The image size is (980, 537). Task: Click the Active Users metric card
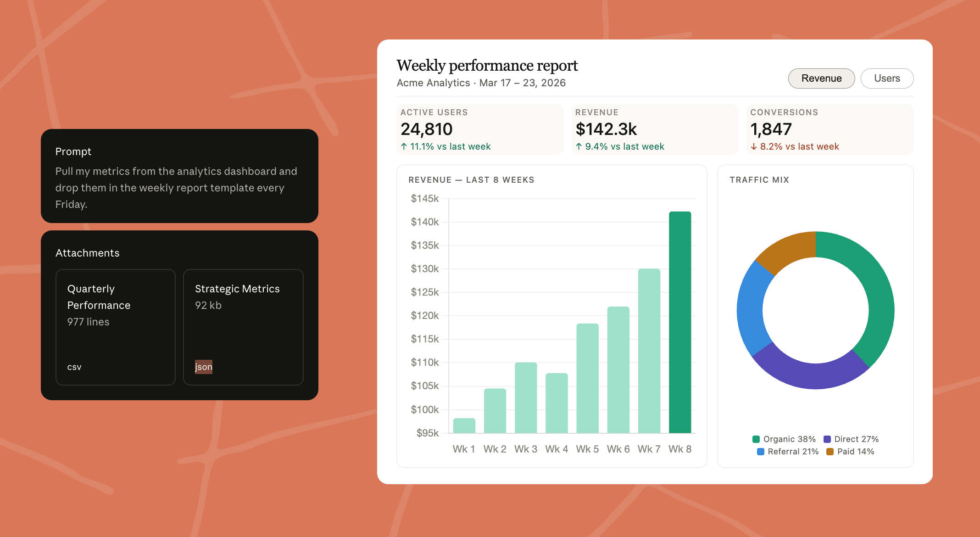tap(479, 129)
